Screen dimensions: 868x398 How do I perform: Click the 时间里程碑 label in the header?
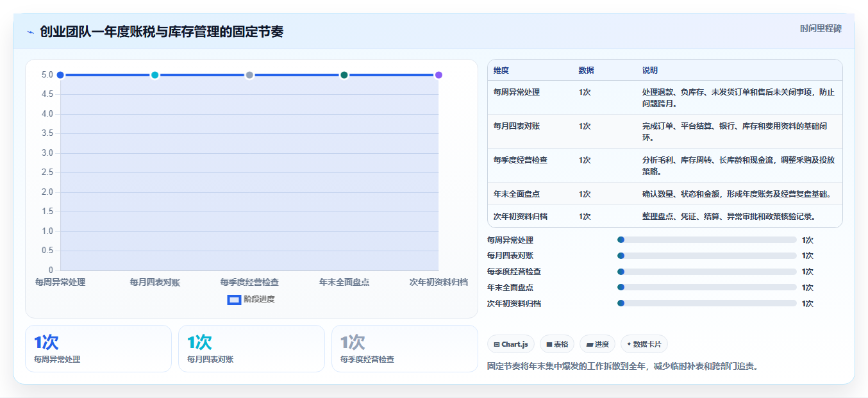pyautogui.click(x=821, y=29)
